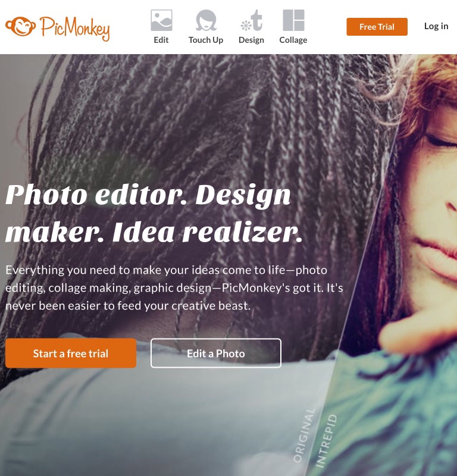This screenshot has width=457, height=476.
Task: Select the Touch Up face icon
Action: pos(206,20)
